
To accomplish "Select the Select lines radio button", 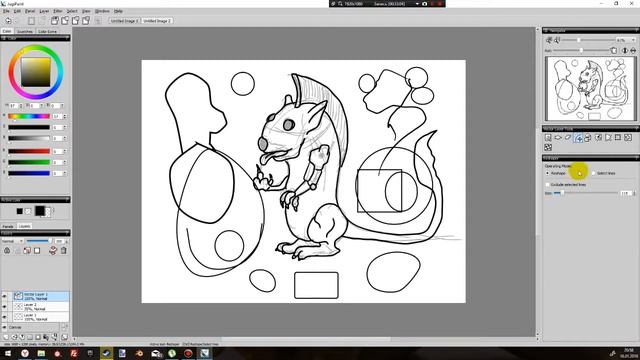I will [x=593, y=173].
